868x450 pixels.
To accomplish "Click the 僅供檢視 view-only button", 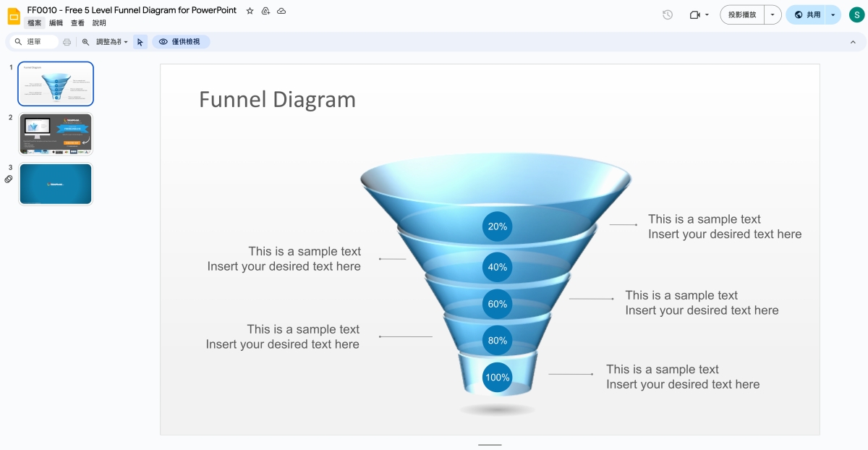I will tap(181, 42).
